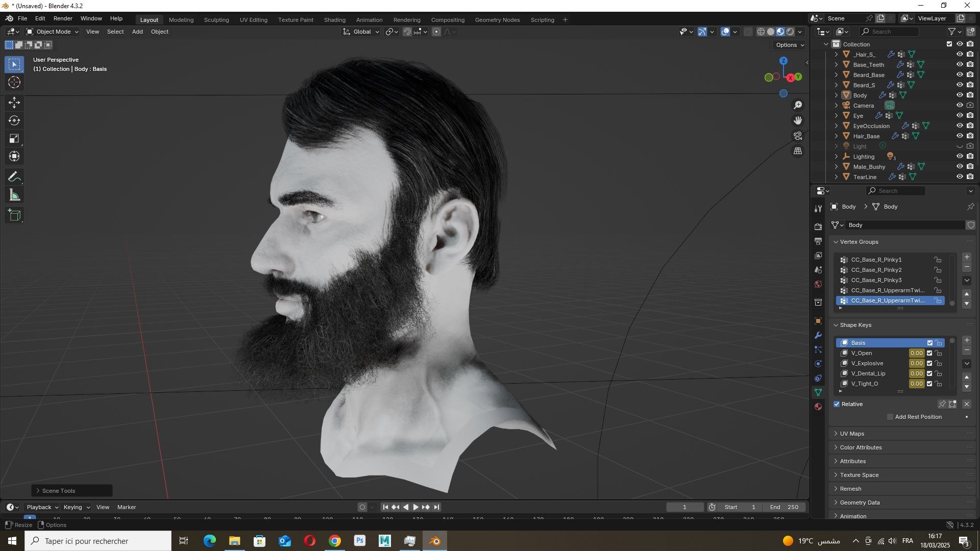Open the Global orientation dropdown

click(x=361, y=32)
